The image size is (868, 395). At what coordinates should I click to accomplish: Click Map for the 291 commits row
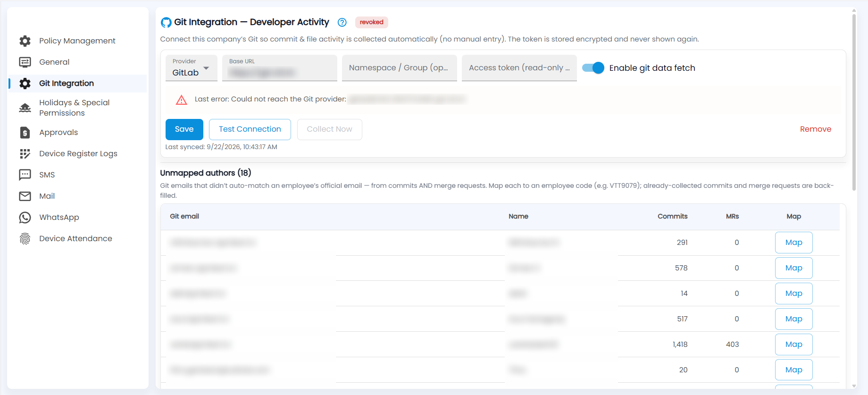tap(794, 243)
